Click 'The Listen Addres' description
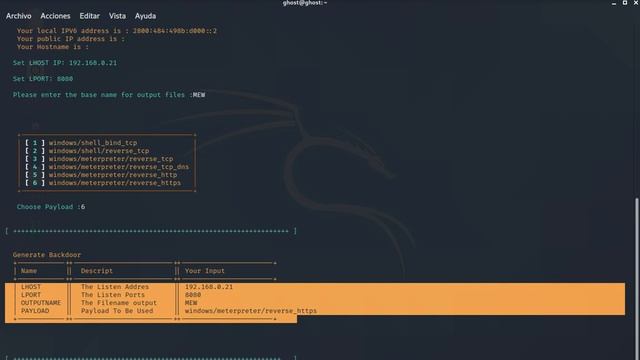Screen dimensions: 640x360 click(115, 287)
